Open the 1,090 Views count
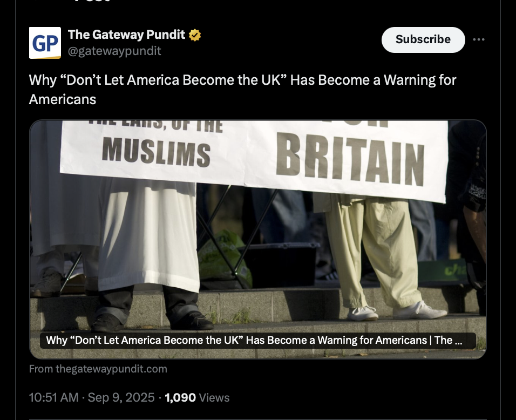Screen dimensions: 516x420 (197, 398)
